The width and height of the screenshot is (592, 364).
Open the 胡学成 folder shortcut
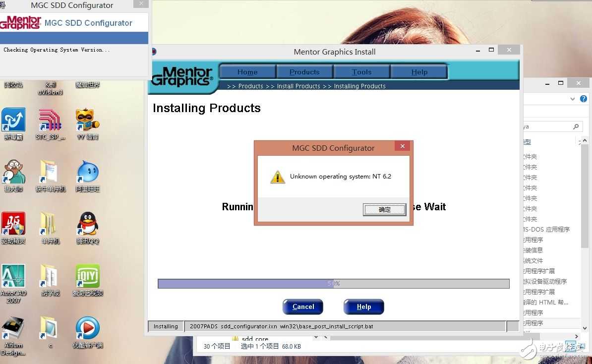click(x=50, y=280)
